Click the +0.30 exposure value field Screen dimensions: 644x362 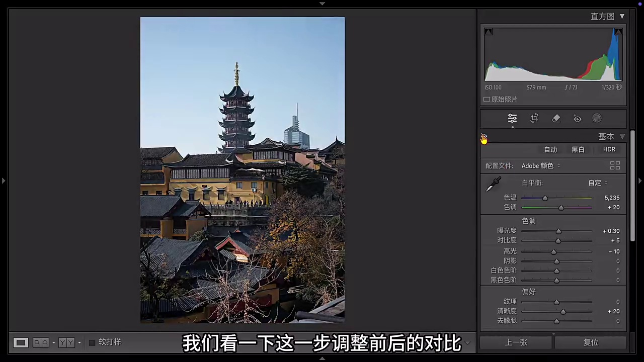[x=611, y=231]
